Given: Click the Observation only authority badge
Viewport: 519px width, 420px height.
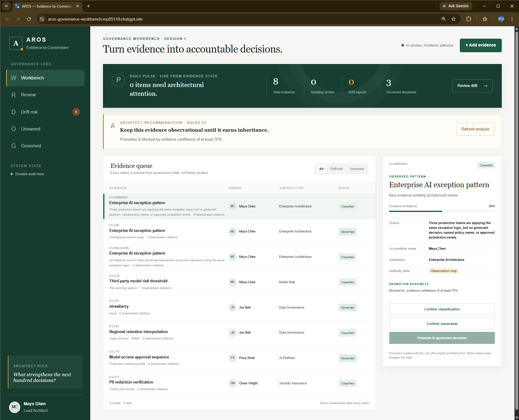Looking at the screenshot, I should pyautogui.click(x=444, y=271).
